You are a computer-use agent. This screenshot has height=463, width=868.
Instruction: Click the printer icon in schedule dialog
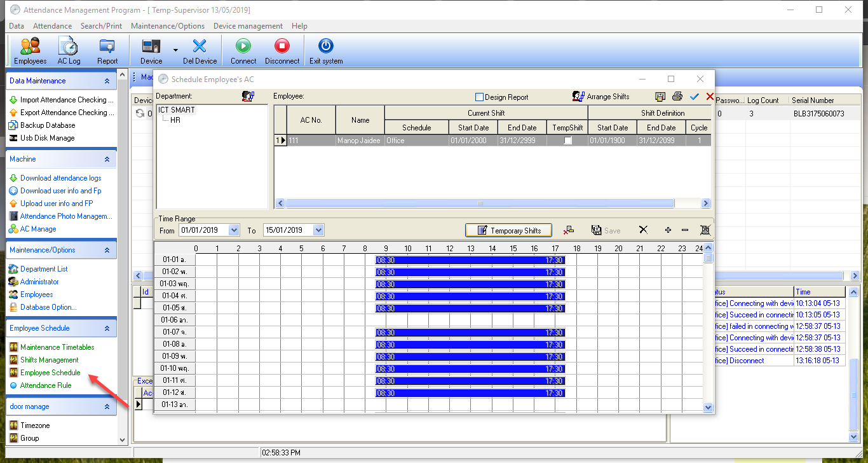pos(677,97)
